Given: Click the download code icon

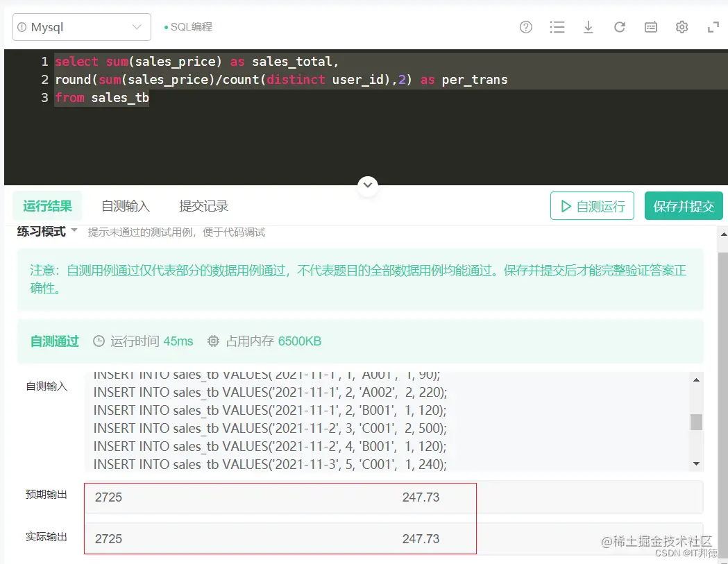Looking at the screenshot, I should tap(589, 27).
